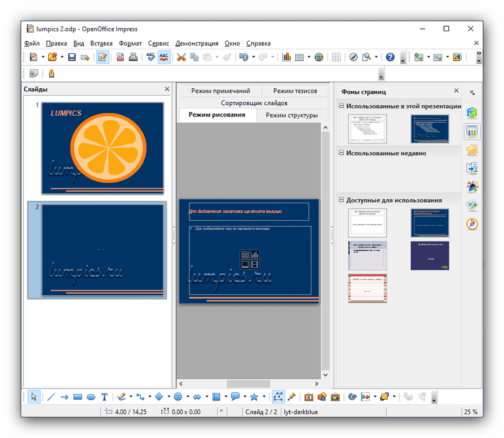Open the Symbol Shapes smiley dropdown arrow
Image resolution: width=504 pixels, height=438 pixels.
coord(188,397)
